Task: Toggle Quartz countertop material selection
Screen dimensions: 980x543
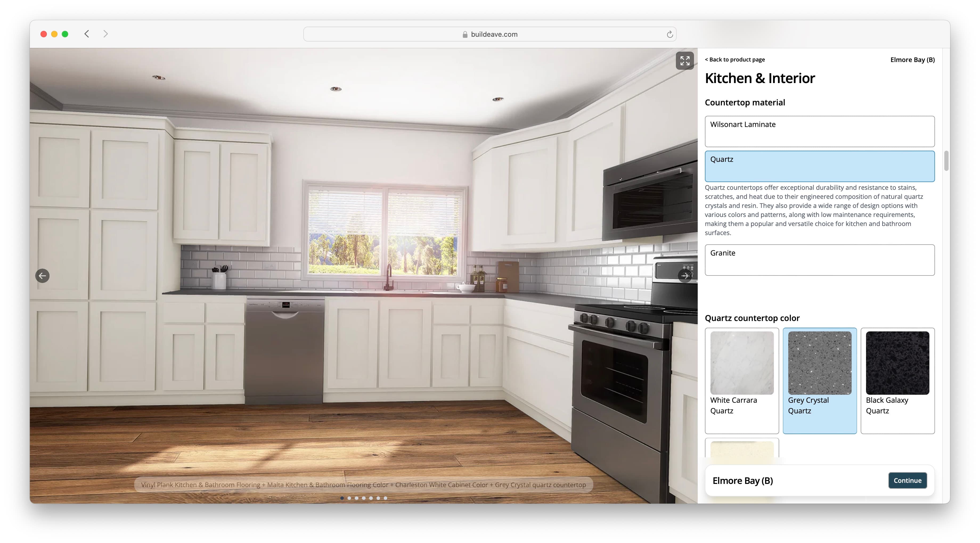Action: 819,165
